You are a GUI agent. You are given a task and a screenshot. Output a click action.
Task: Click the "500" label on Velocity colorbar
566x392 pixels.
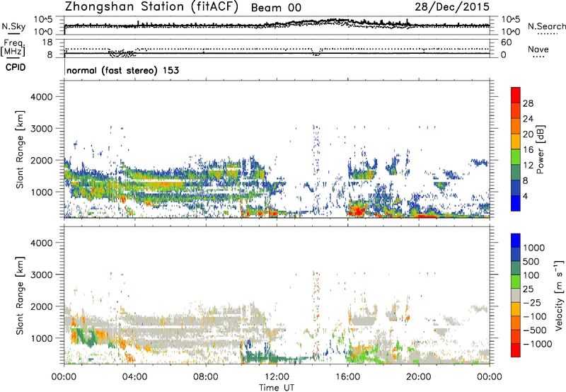(533, 262)
